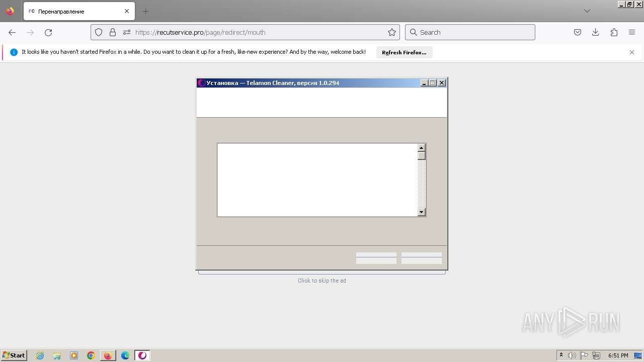Click the left blank installer button

[x=376, y=258]
